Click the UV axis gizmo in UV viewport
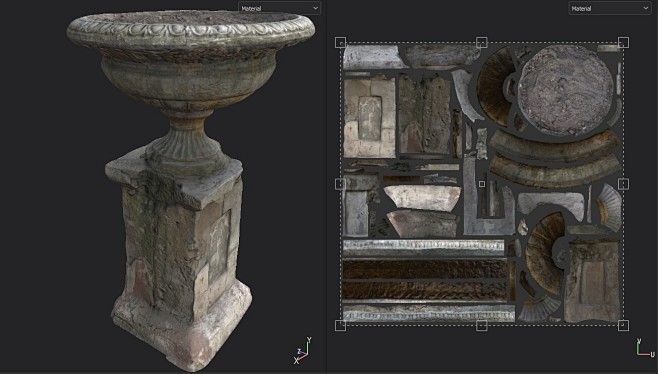Screen dimensions: 658x374 pyautogui.click(x=645, y=348)
